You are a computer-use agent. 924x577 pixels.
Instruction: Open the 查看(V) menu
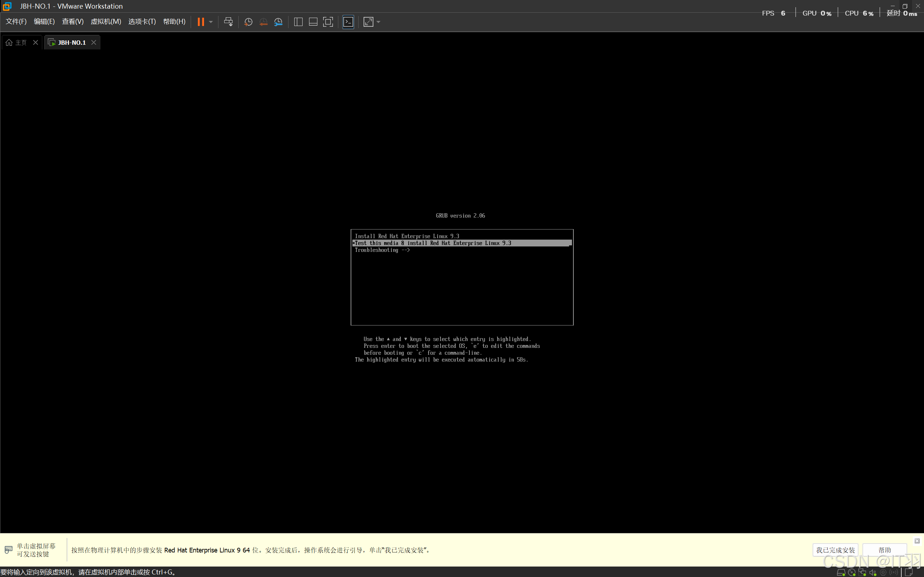click(73, 22)
